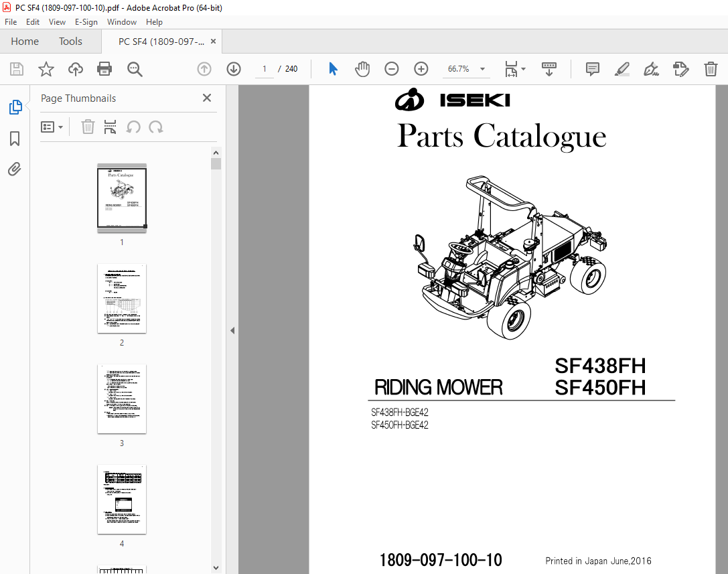Open the Sign document pen tool
Image resolution: width=728 pixels, height=574 pixels.
coord(651,69)
